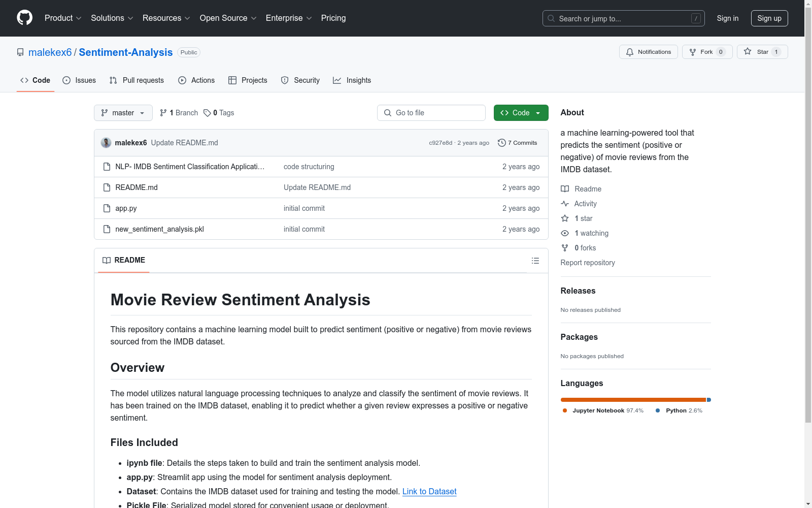Open the master branch selector
This screenshot has height=508, width=812.
(123, 113)
